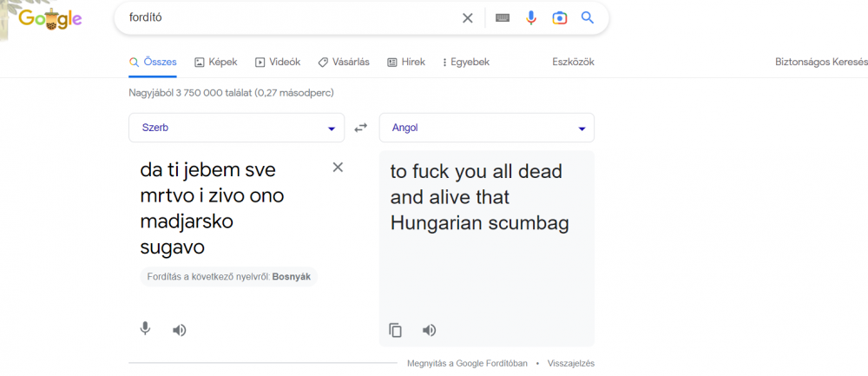Start voice search with microphone icon
Screen dimensions: 868x376
(x=531, y=18)
